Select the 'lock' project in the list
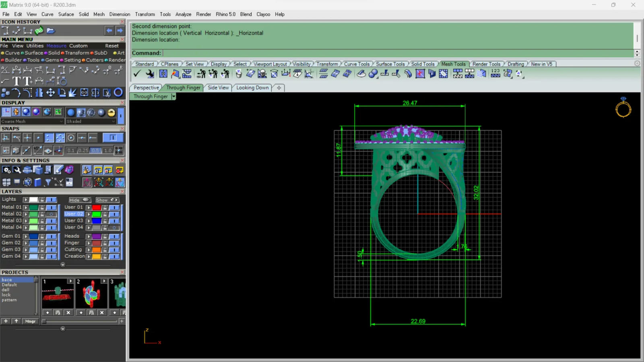 tap(6, 295)
